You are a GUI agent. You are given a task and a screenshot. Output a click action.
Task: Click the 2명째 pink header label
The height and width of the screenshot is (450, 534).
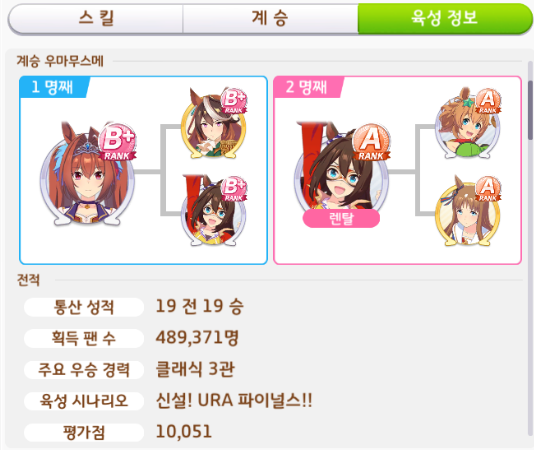pos(307,87)
